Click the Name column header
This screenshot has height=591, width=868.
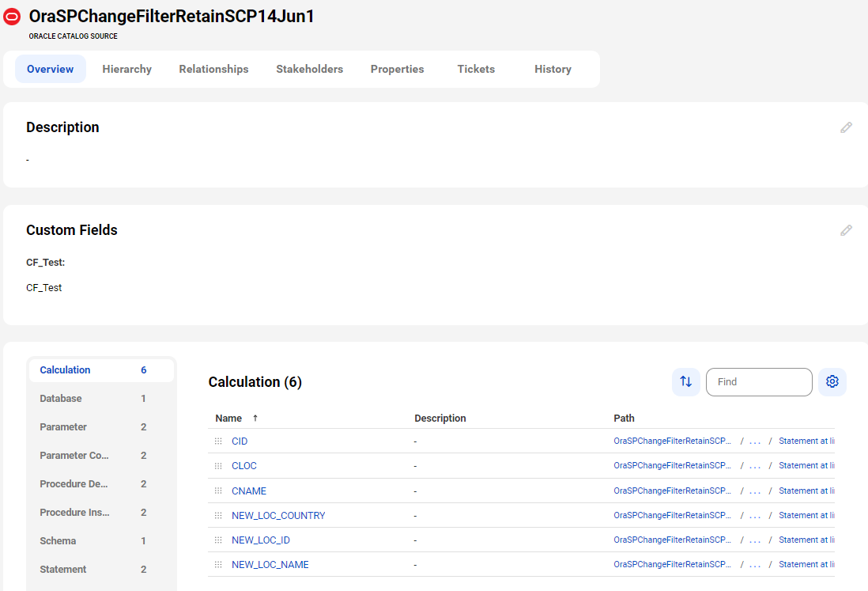point(228,419)
